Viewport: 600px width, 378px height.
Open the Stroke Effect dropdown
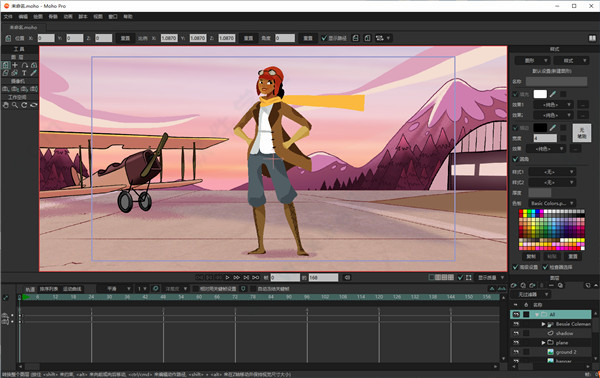[x=546, y=148]
